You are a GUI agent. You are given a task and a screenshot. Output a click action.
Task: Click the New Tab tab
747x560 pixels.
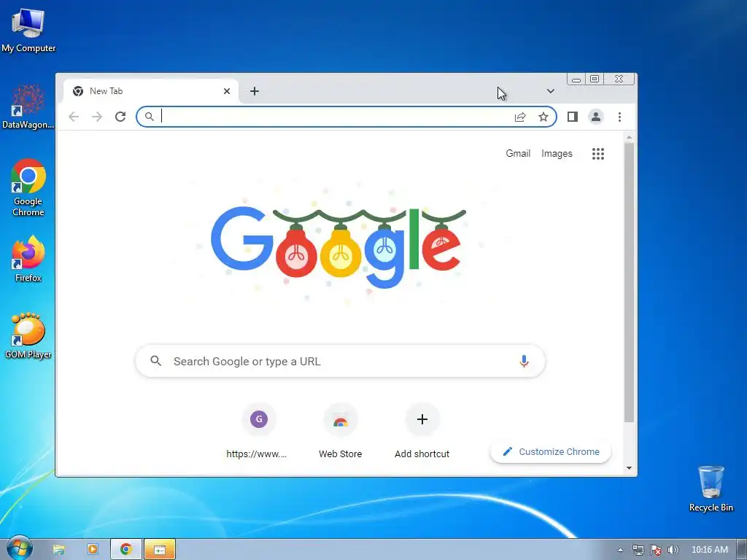(x=150, y=91)
